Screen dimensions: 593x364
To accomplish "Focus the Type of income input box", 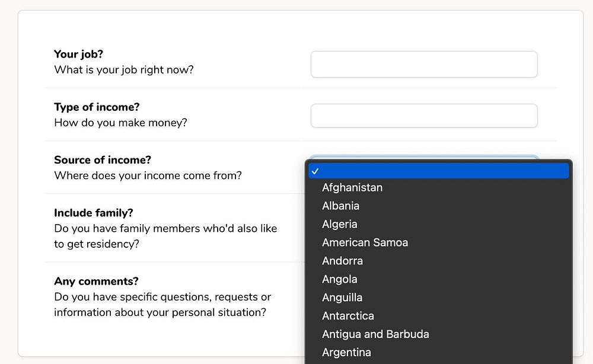I will click(x=423, y=116).
